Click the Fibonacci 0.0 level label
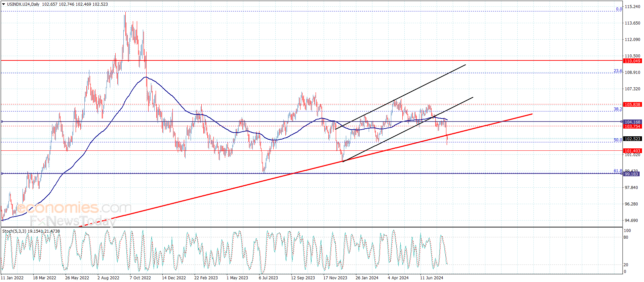Image resolution: width=644 pixels, height=282 pixels. click(619, 9)
